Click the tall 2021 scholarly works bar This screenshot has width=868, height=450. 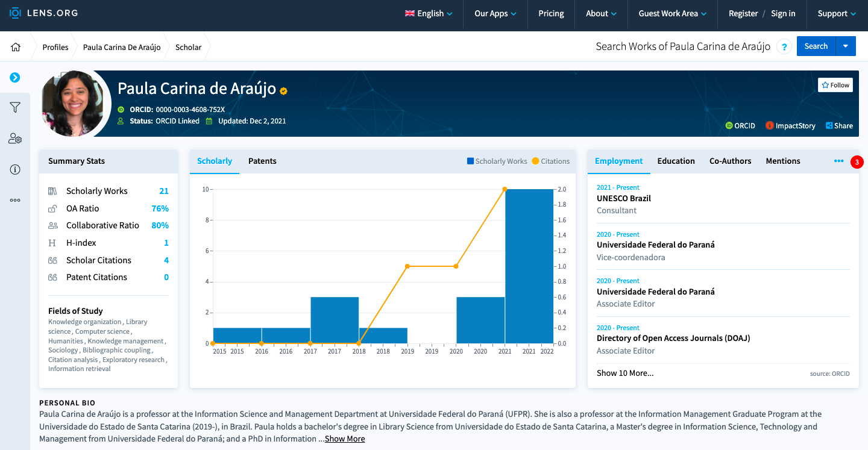coord(529,266)
